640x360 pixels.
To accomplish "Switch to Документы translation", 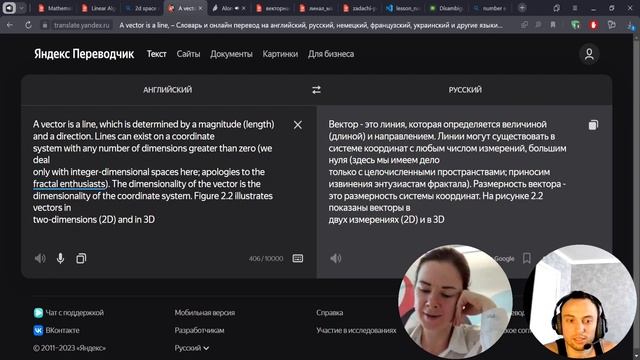I will click(231, 54).
